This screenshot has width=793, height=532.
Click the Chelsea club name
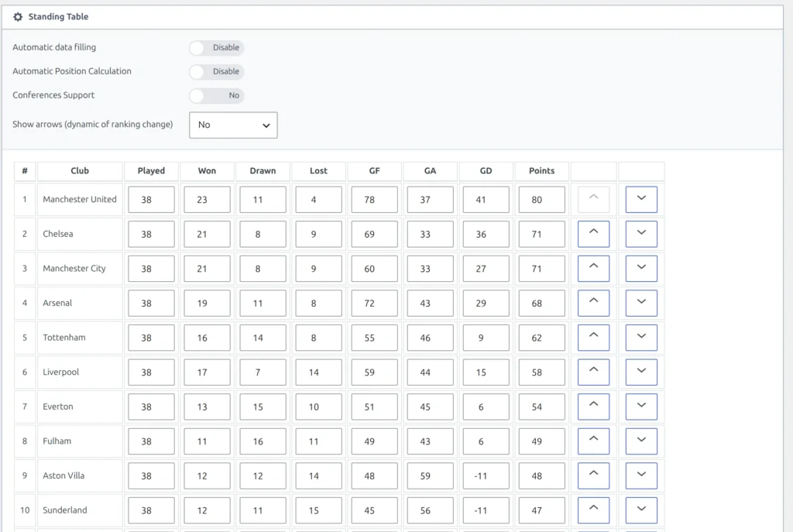57,234
